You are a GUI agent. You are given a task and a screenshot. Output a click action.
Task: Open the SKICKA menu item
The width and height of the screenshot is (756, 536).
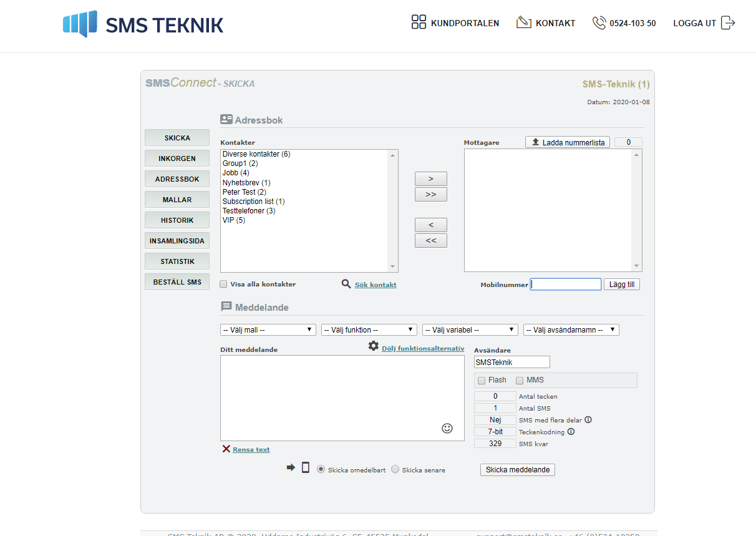[177, 138]
